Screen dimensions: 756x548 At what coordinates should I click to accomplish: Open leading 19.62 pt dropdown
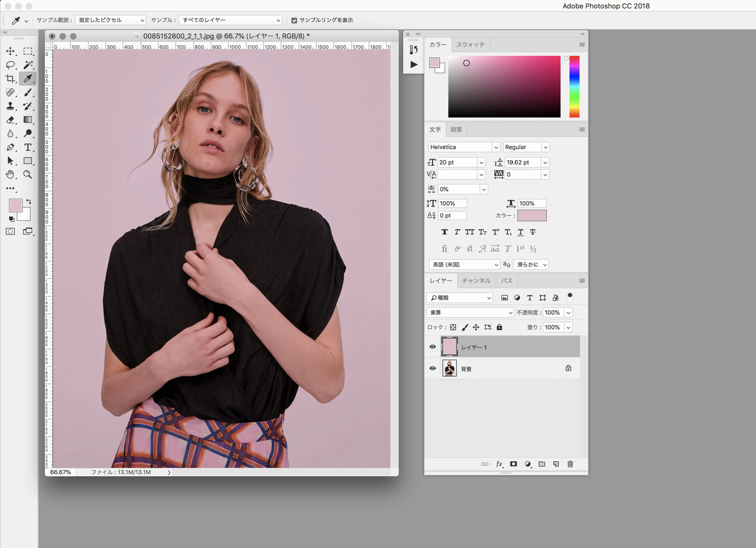[x=545, y=163]
